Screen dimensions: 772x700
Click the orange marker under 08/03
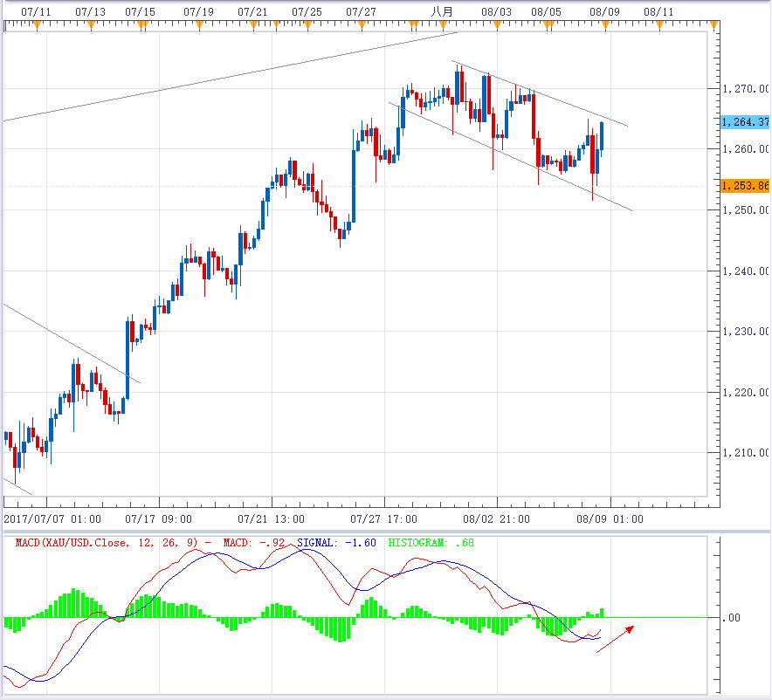point(496,24)
